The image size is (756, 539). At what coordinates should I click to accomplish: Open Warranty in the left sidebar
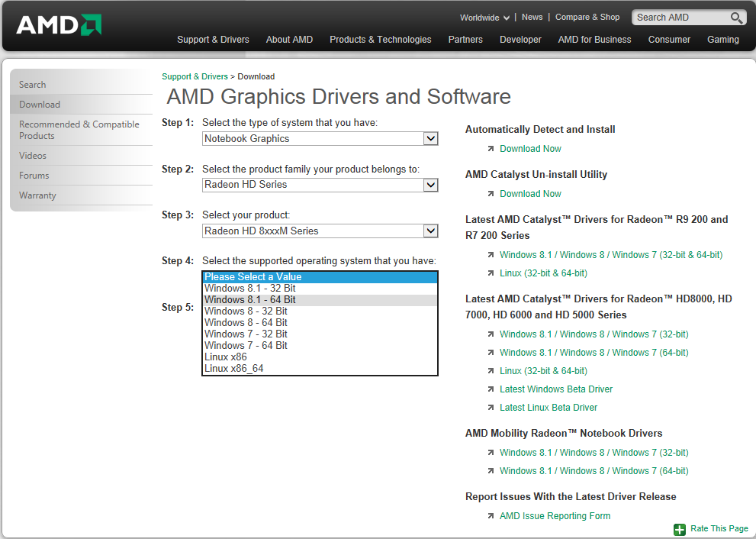coord(37,195)
